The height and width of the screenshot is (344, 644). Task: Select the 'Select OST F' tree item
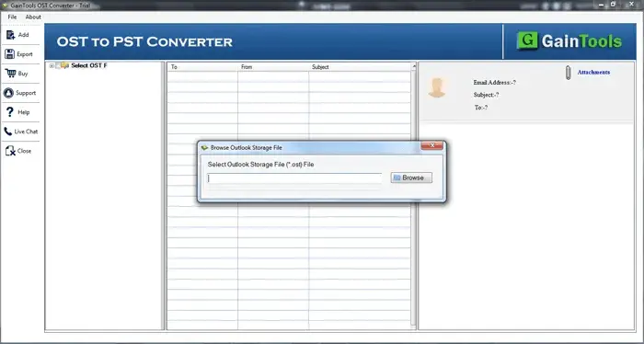click(89, 65)
